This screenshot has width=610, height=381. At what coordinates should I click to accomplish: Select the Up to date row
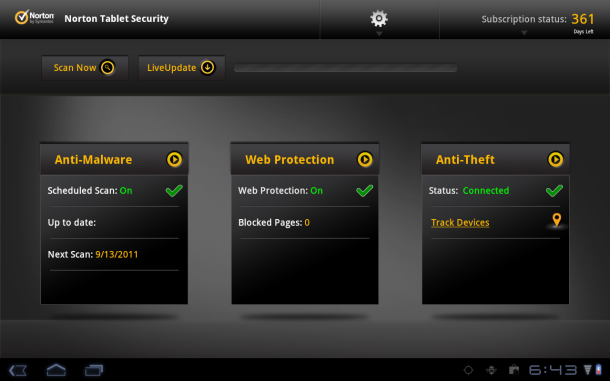coord(114,223)
